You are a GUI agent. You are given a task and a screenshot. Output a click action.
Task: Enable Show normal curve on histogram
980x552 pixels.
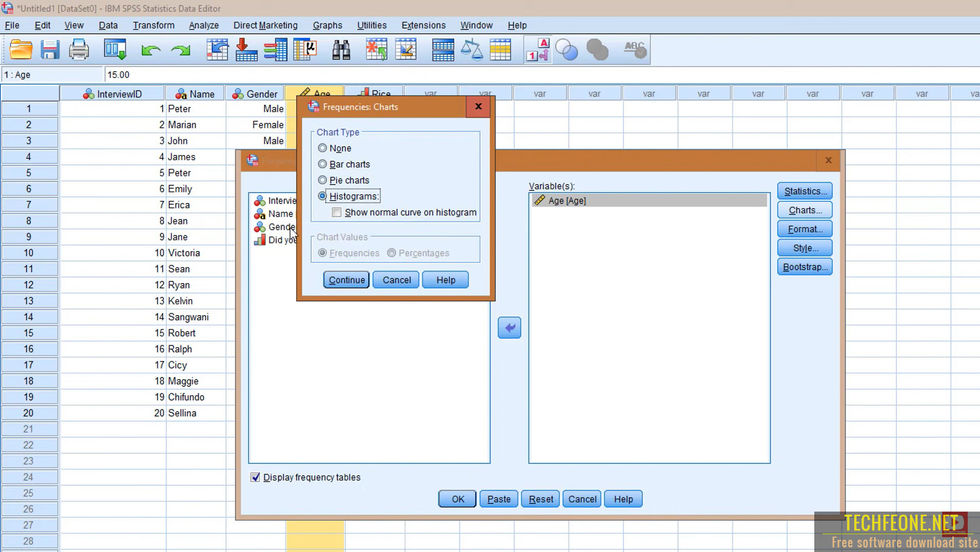click(x=337, y=212)
